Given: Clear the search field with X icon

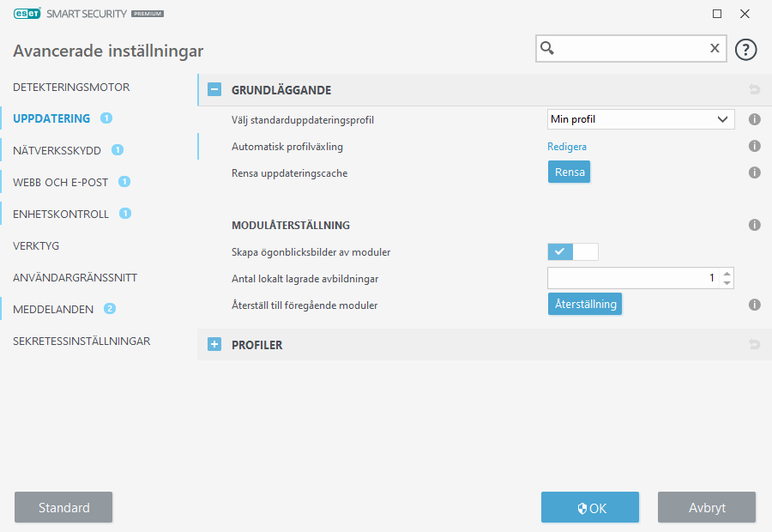Looking at the screenshot, I should tap(714, 49).
